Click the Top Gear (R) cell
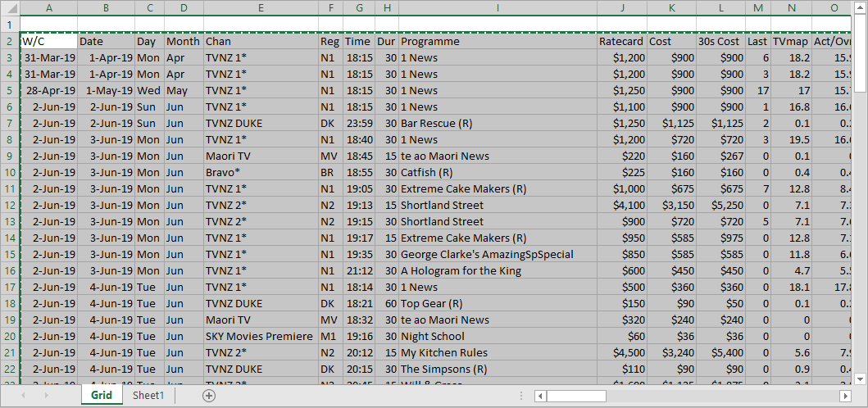This screenshot has height=408, width=868. (x=498, y=303)
